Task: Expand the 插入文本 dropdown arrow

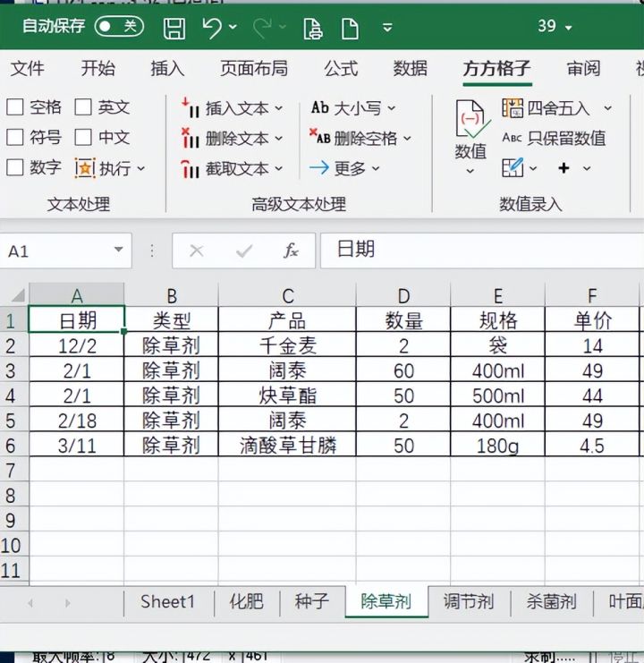Action: [x=279, y=108]
